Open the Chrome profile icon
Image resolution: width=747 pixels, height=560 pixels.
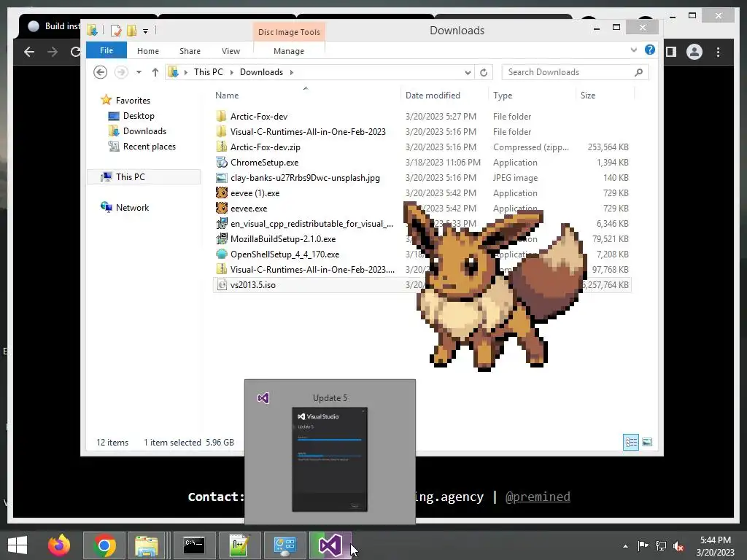pos(694,52)
